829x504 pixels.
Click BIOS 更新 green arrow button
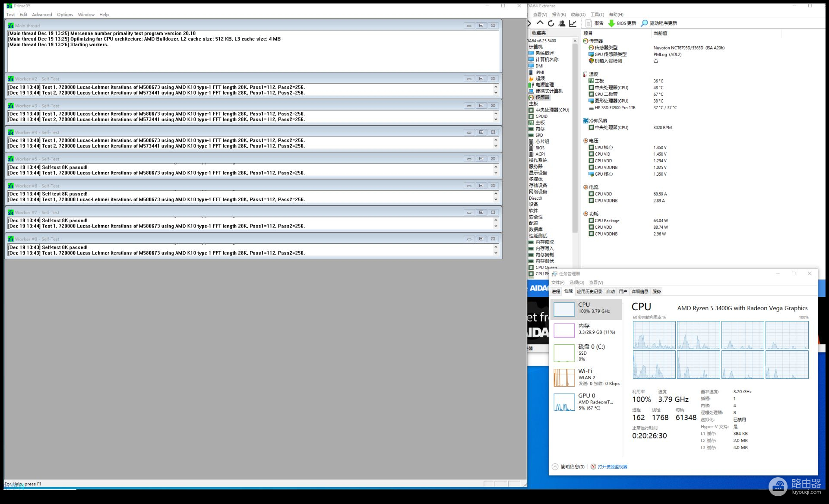point(622,23)
